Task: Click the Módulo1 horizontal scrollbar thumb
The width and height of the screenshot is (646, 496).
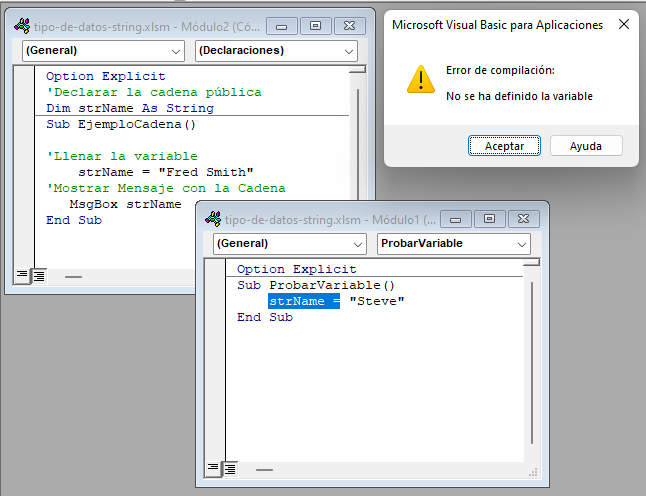Action: pyautogui.click(x=264, y=470)
